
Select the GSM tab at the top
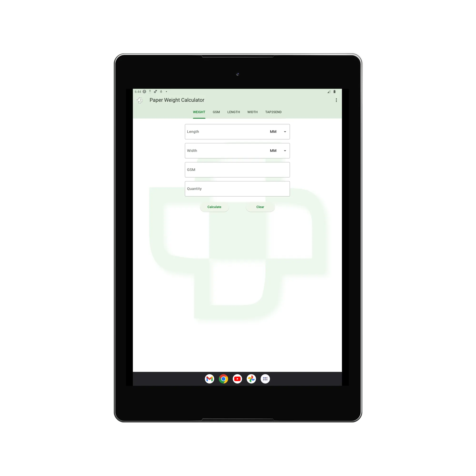[x=216, y=112]
